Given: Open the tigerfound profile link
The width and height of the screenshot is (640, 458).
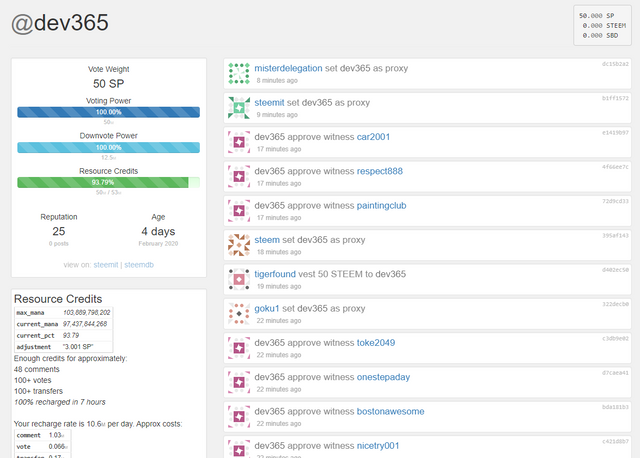Looking at the screenshot, I should 275,274.
